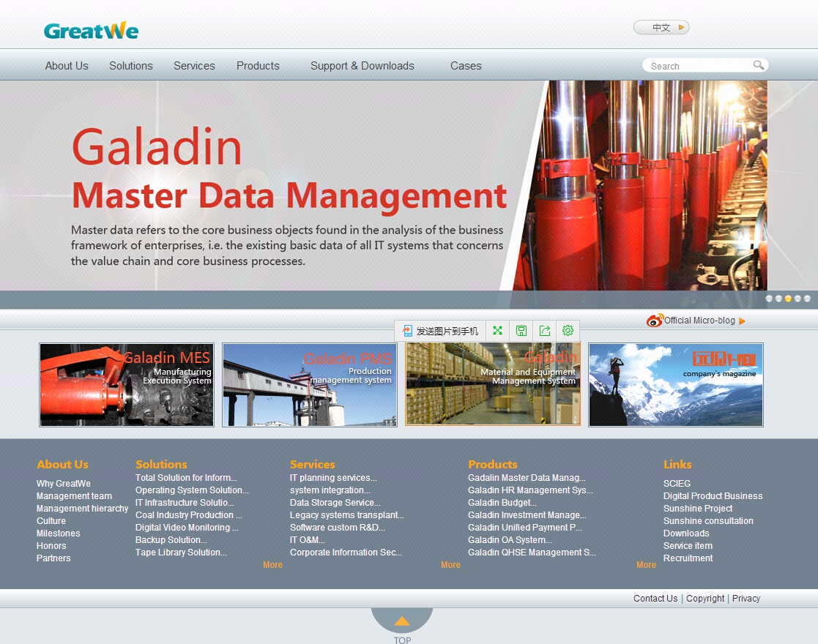
Task: Click the green save image icon
Action: [521, 331]
